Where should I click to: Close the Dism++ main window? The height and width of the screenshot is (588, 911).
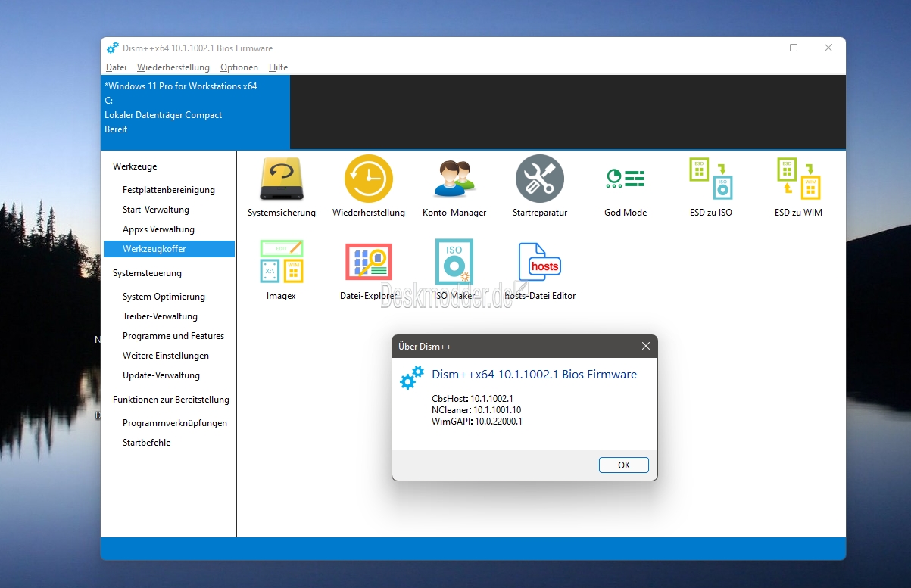point(828,48)
